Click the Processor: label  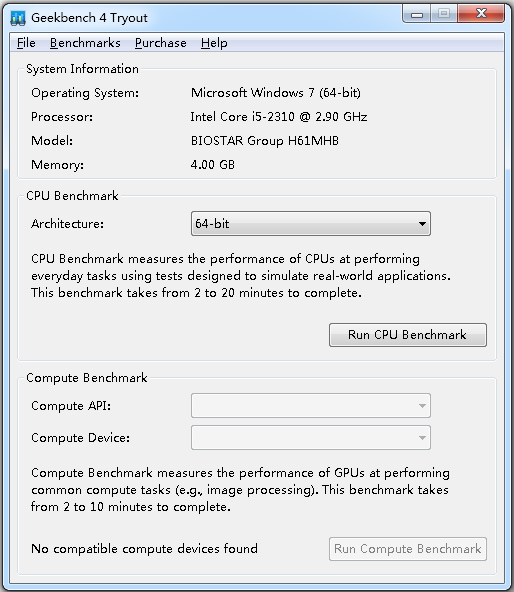pyautogui.click(x=62, y=117)
